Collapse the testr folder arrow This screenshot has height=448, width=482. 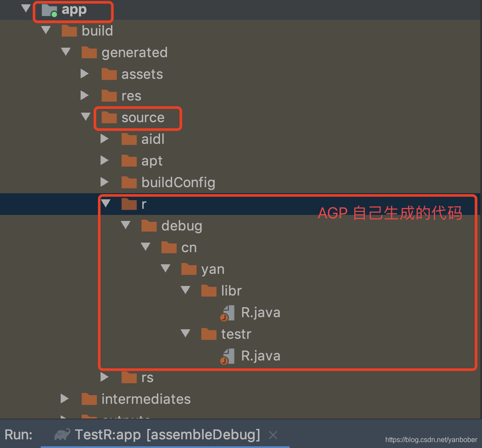(186, 333)
